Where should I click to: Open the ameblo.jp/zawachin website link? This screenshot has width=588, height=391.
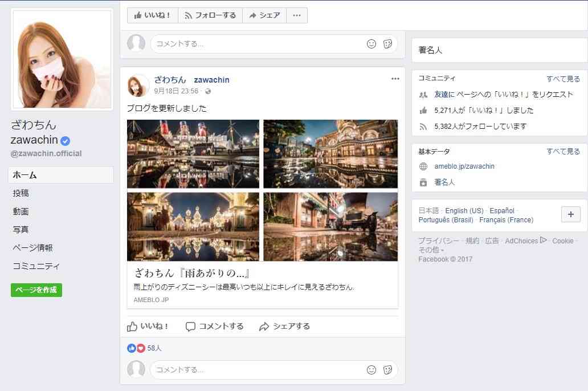click(x=464, y=166)
